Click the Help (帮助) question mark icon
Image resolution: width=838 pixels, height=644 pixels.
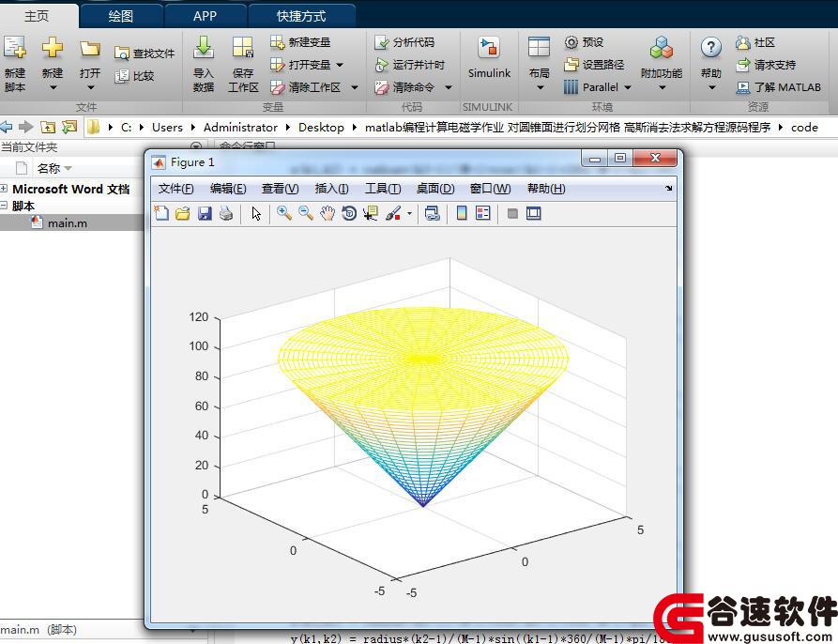[x=710, y=48]
